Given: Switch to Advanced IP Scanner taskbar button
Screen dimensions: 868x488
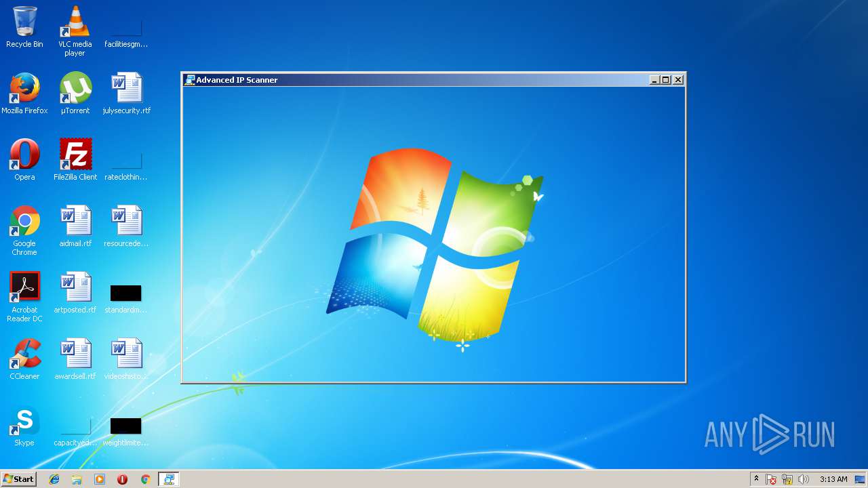Looking at the screenshot, I should (169, 479).
